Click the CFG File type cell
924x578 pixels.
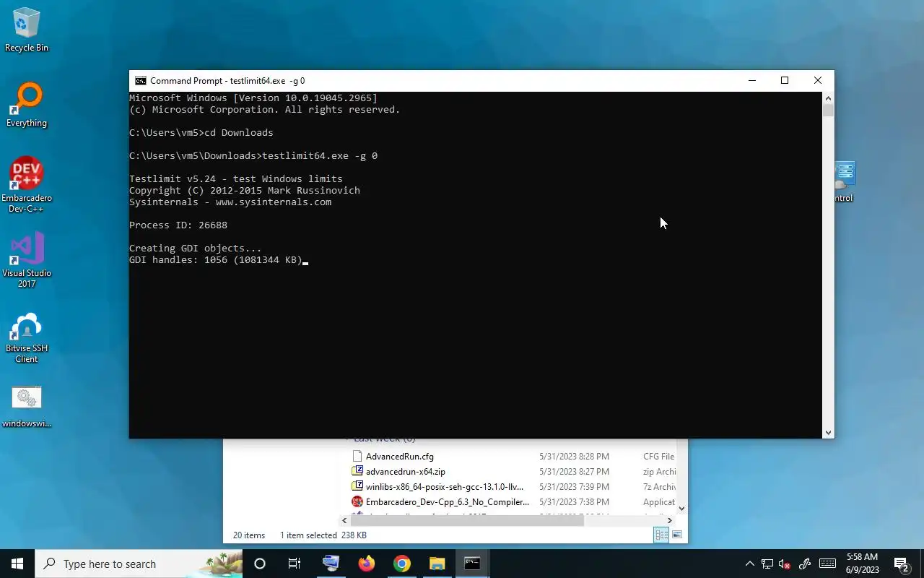point(659,457)
